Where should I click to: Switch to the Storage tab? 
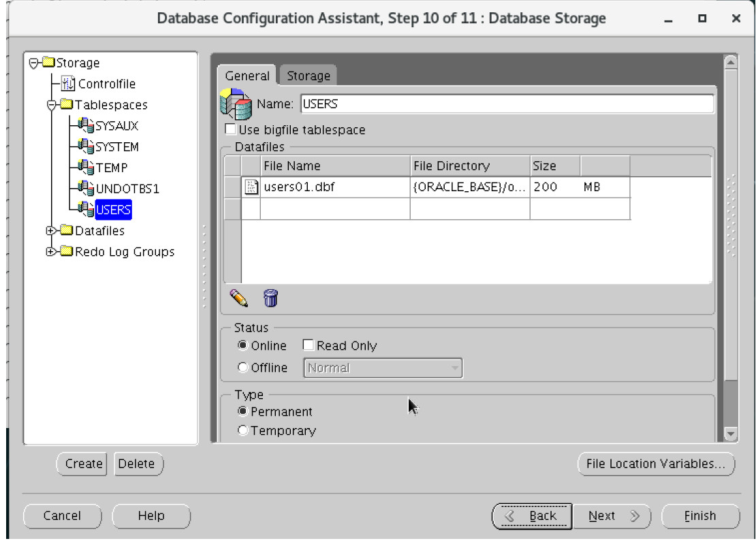tap(308, 76)
